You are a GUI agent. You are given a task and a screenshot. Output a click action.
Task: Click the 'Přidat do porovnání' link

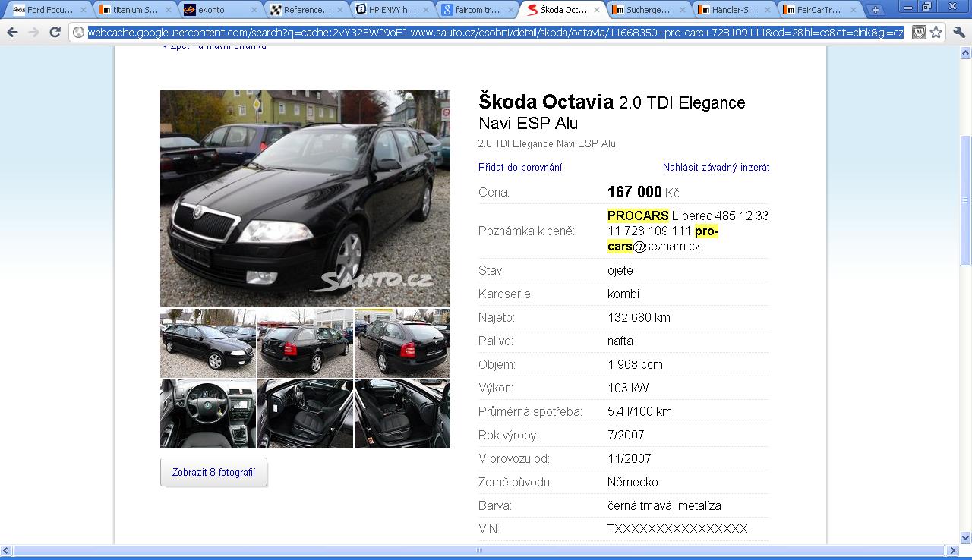point(520,167)
